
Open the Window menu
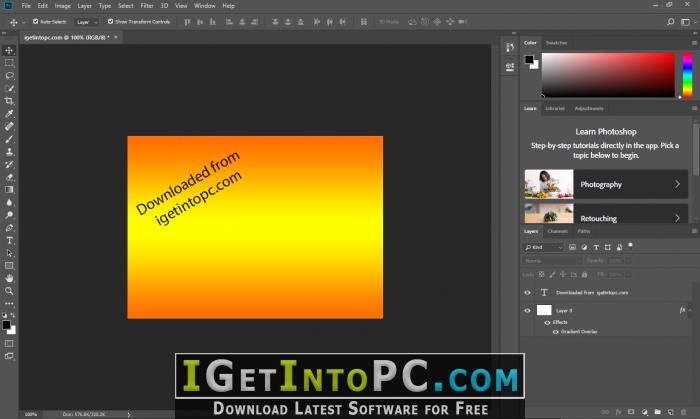click(x=204, y=6)
